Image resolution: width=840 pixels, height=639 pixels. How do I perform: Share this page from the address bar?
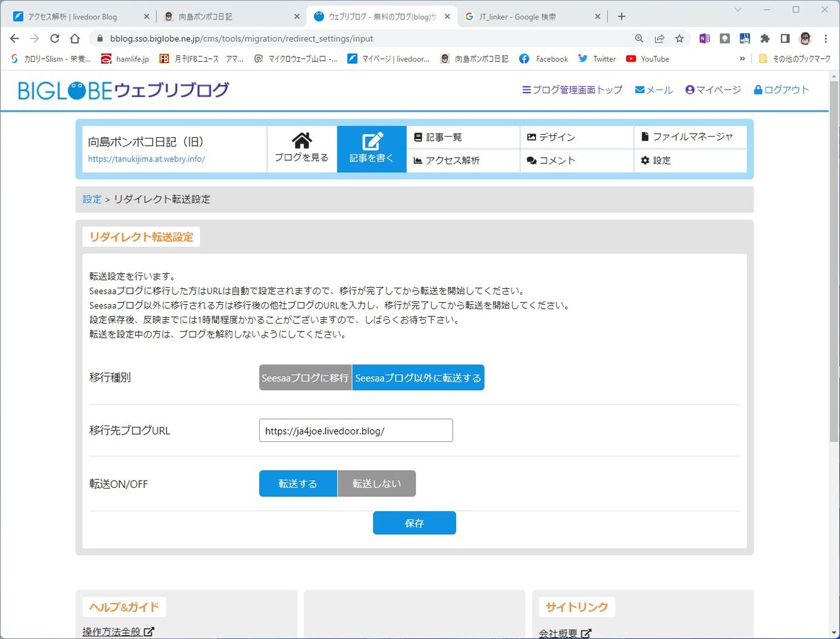click(660, 39)
